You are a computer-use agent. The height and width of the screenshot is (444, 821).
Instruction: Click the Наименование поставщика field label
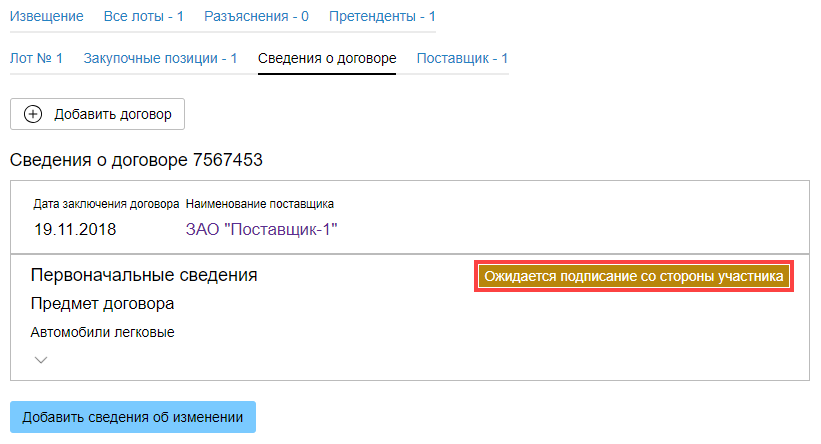[260, 204]
